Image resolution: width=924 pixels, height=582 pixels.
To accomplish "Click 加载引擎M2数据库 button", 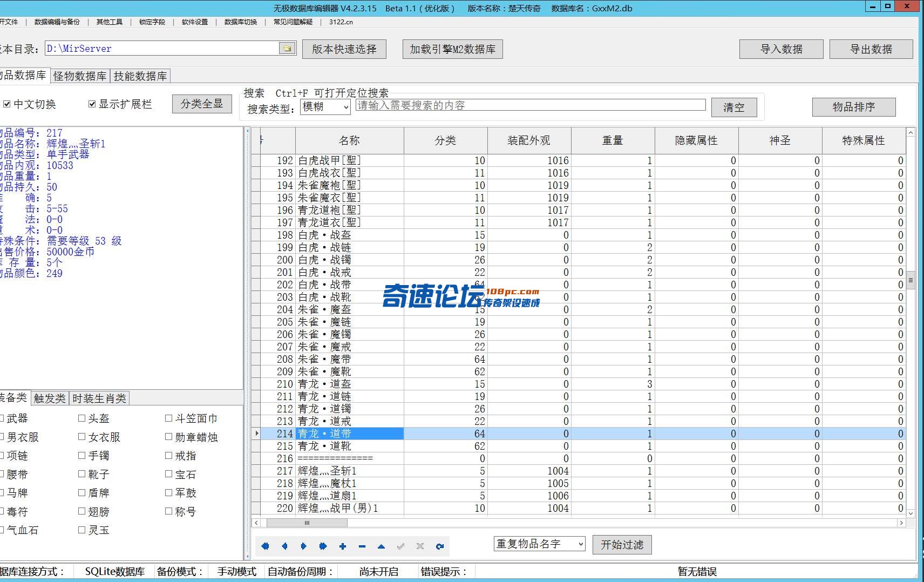I will tap(453, 49).
